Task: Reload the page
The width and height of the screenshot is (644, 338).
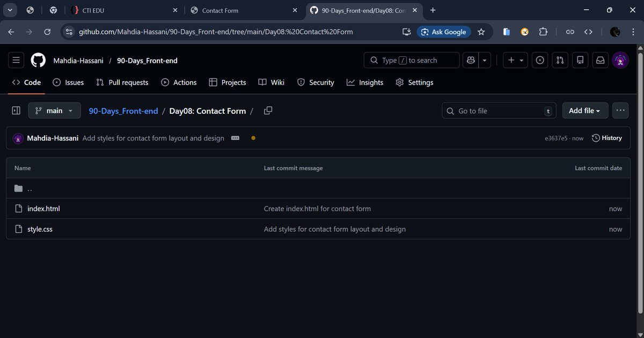Action: pyautogui.click(x=47, y=32)
